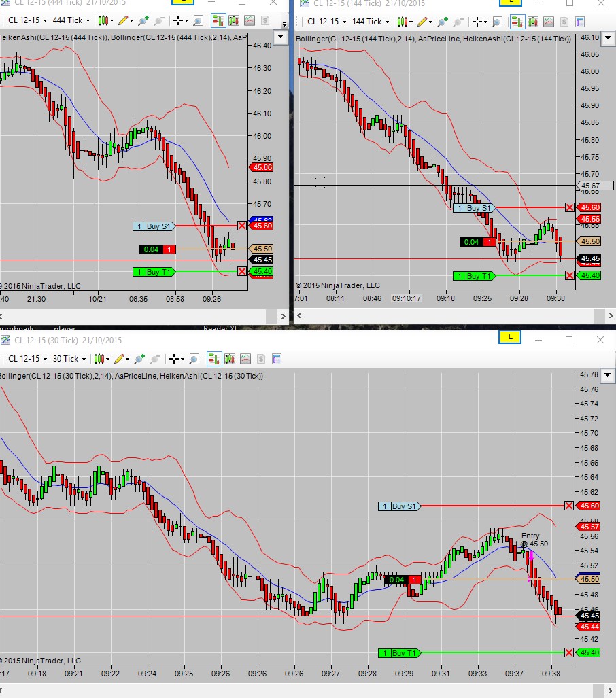Click zoom in icon in 30 Tick window
This screenshot has height=698, width=616.
pyautogui.click(x=139, y=359)
